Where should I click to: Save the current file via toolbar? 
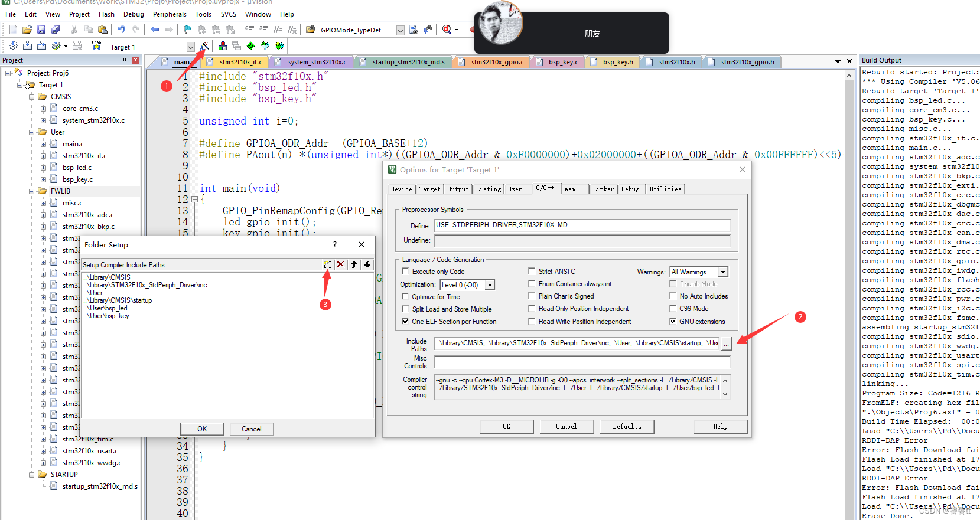41,30
